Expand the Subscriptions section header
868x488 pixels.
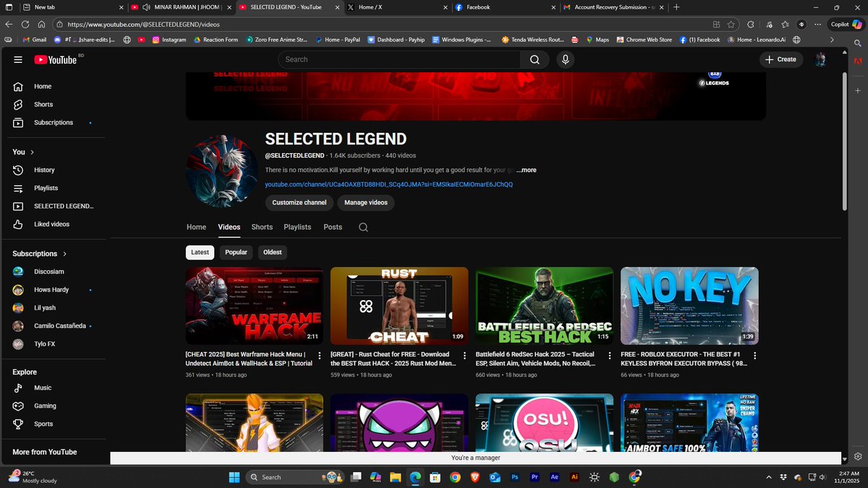click(40, 254)
